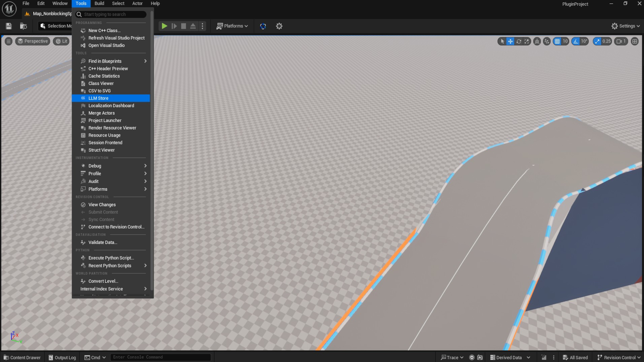
Task: Expand the Find in Blueprints submenu
Action: 111,61
